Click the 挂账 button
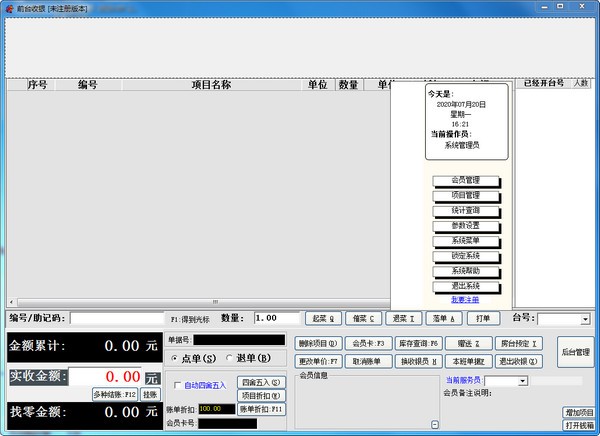This screenshot has height=436, width=600. point(150,394)
